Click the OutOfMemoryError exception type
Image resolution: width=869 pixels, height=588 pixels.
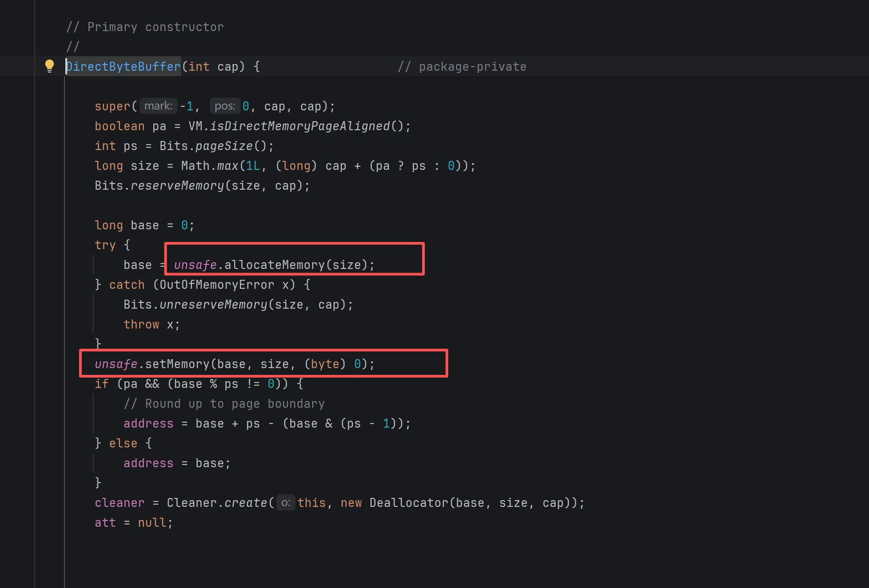217,285
